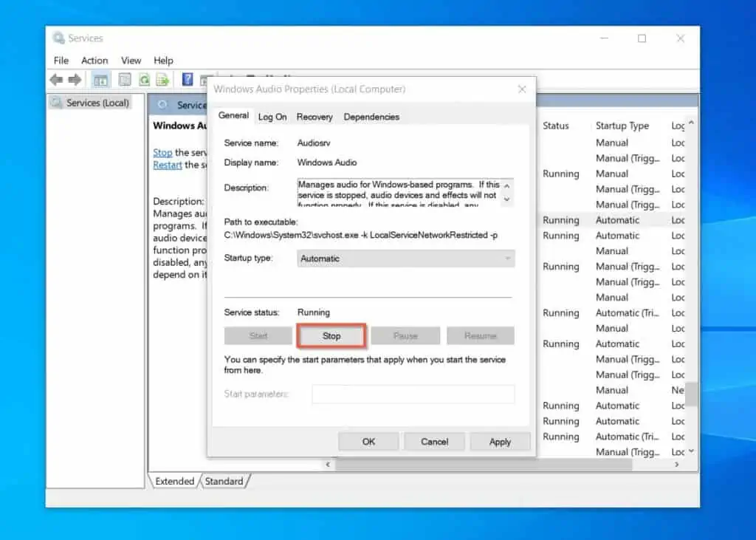The image size is (756, 540).
Task: Minimize the Services window
Action: click(604, 38)
